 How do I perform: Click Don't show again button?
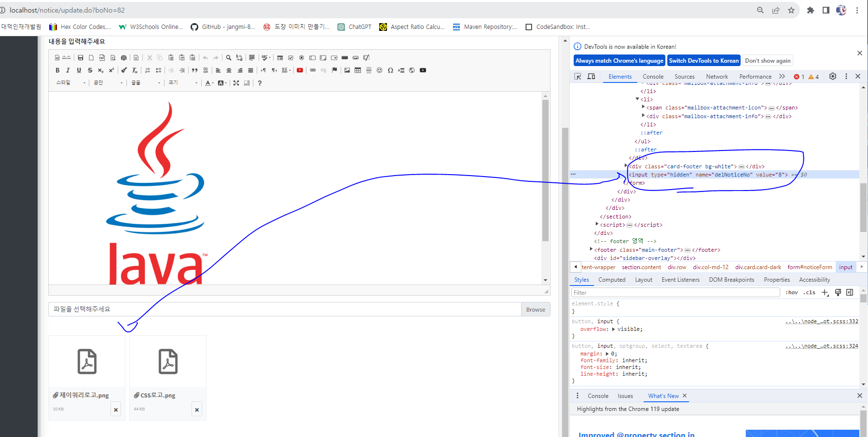[x=768, y=61]
